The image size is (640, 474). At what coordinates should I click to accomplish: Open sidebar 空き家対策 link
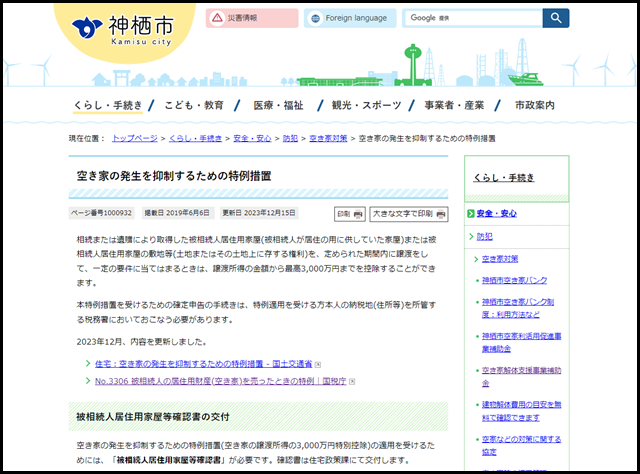(500, 259)
